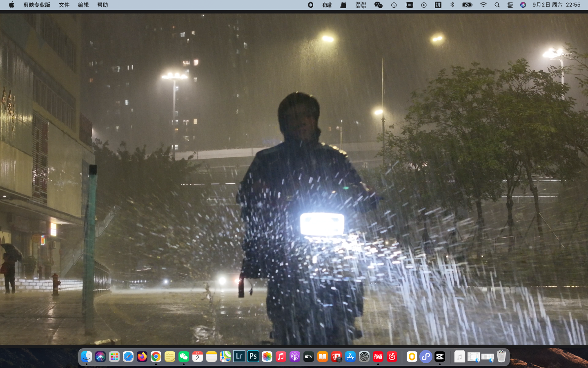Launch Siri from the Dock
Image resolution: width=588 pixels, height=368 pixels.
100,357
